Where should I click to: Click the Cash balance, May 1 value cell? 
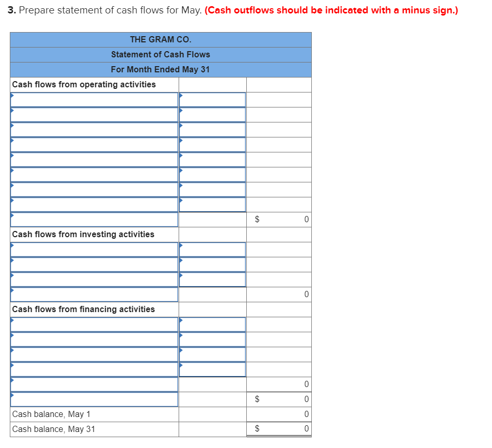click(279, 414)
